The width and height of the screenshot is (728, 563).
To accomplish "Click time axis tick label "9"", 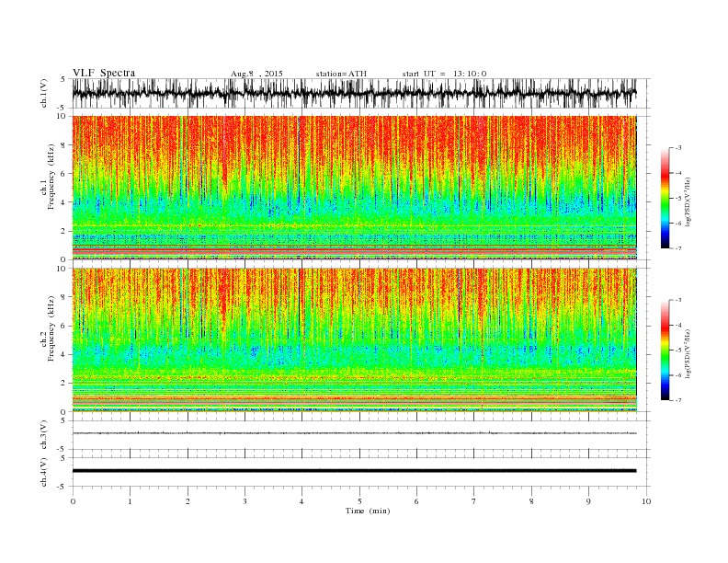I will tap(588, 501).
